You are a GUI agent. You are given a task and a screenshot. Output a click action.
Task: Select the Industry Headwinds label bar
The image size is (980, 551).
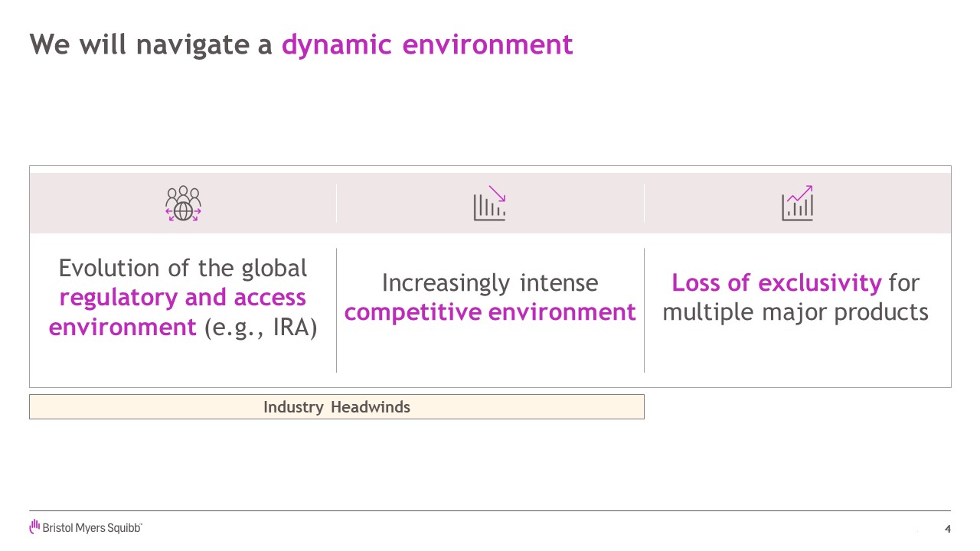point(337,407)
